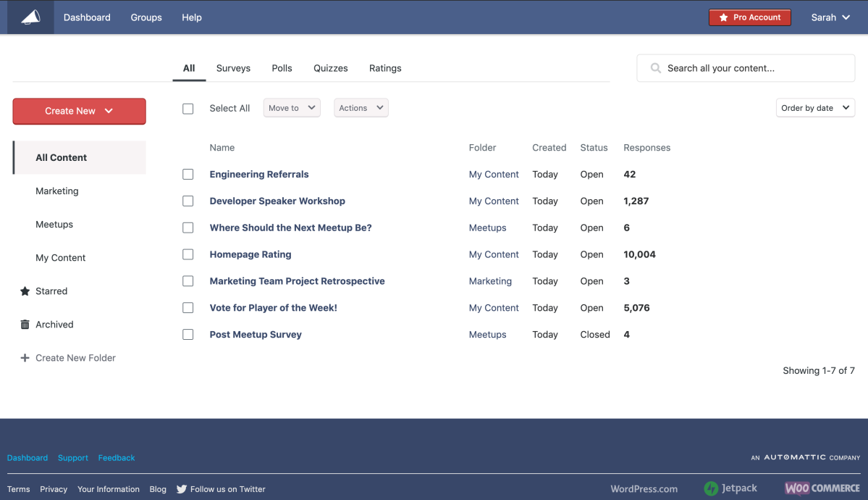Screen dimensions: 868x500
Task: Click the footer Dashboard link
Action: tap(27, 458)
